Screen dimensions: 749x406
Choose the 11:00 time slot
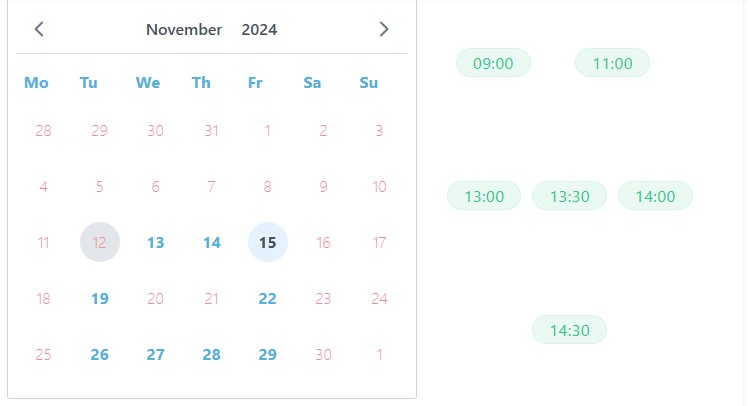coord(612,63)
